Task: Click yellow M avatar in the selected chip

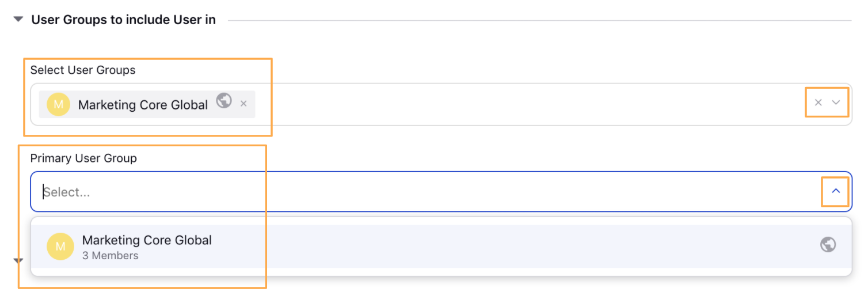Action: click(x=58, y=104)
